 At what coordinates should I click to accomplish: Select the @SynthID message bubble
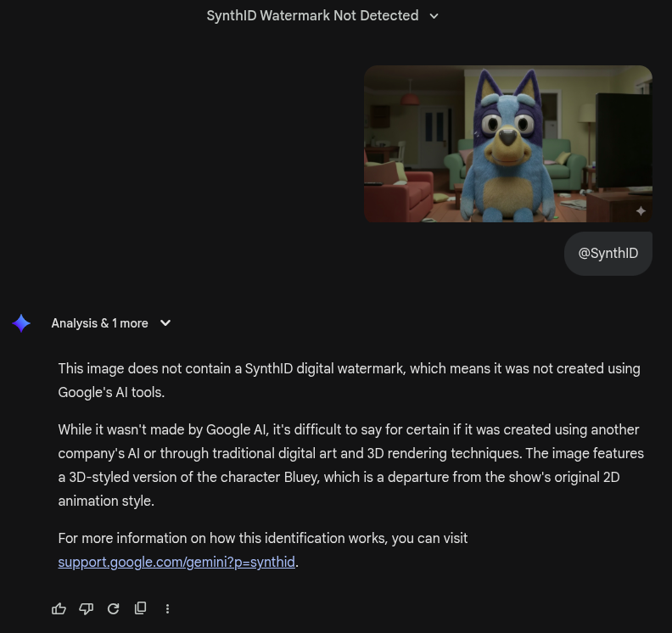pyautogui.click(x=608, y=254)
